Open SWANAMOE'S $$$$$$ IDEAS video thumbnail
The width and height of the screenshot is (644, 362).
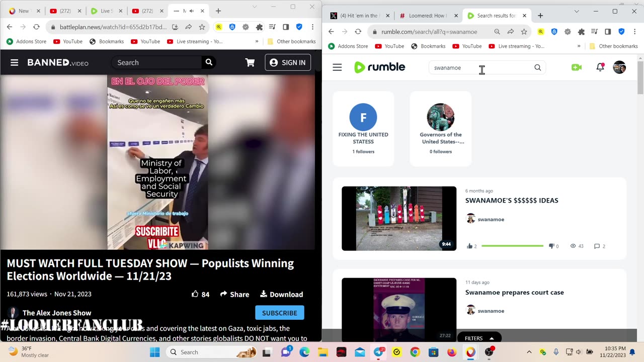(x=399, y=218)
